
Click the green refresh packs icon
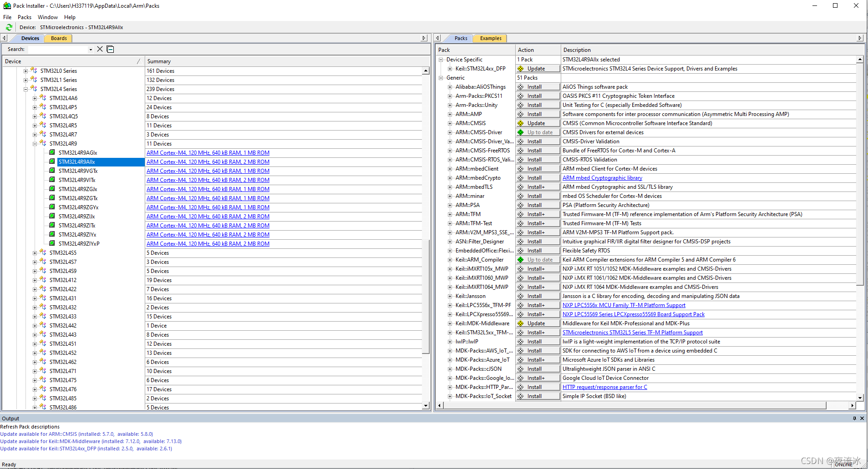pos(9,27)
